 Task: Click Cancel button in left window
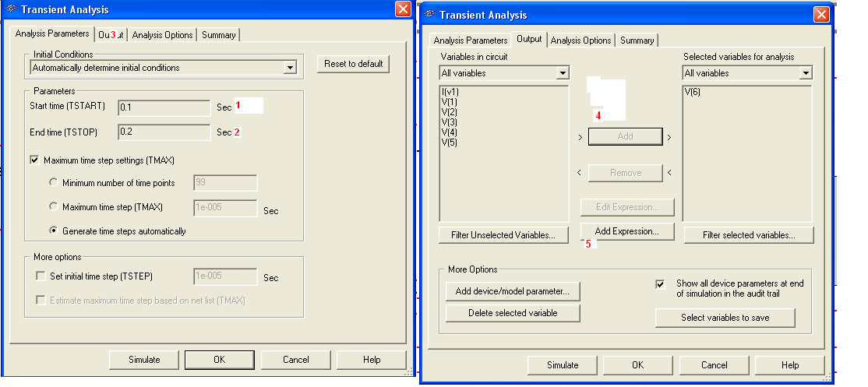[x=295, y=360]
